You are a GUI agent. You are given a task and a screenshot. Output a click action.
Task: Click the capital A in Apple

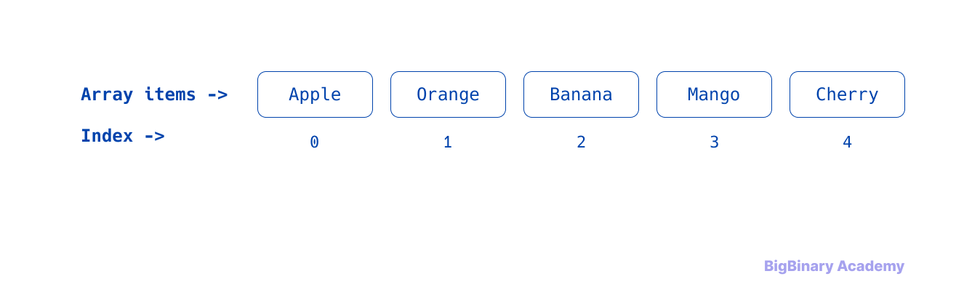[294, 94]
